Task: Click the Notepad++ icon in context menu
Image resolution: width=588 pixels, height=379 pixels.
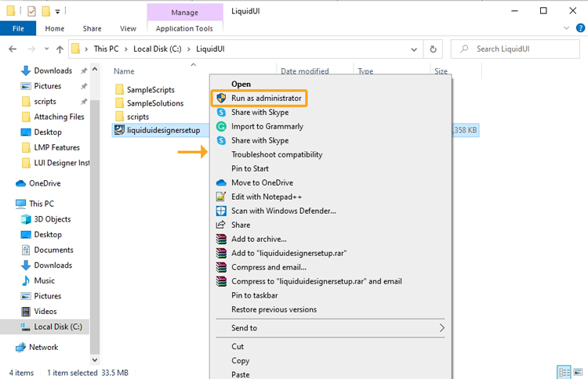Action: tap(221, 197)
